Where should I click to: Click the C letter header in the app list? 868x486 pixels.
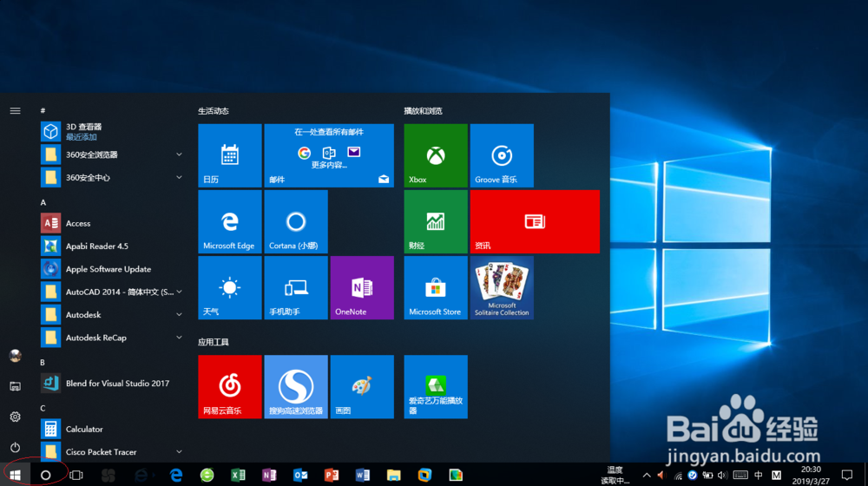tap(43, 408)
